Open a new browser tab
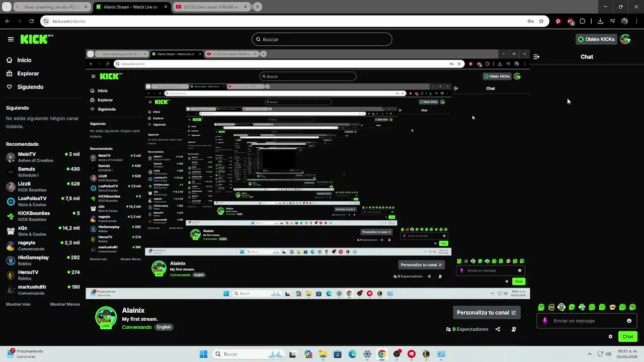 point(258,7)
